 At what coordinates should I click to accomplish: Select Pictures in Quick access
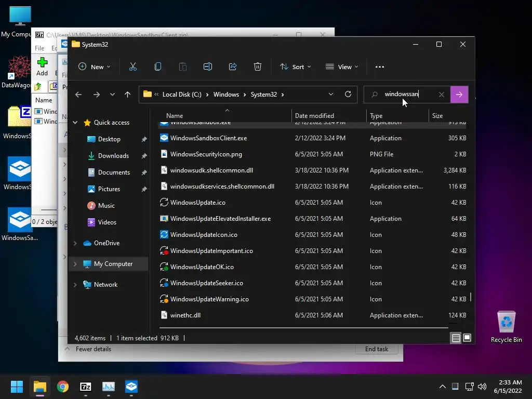click(109, 189)
